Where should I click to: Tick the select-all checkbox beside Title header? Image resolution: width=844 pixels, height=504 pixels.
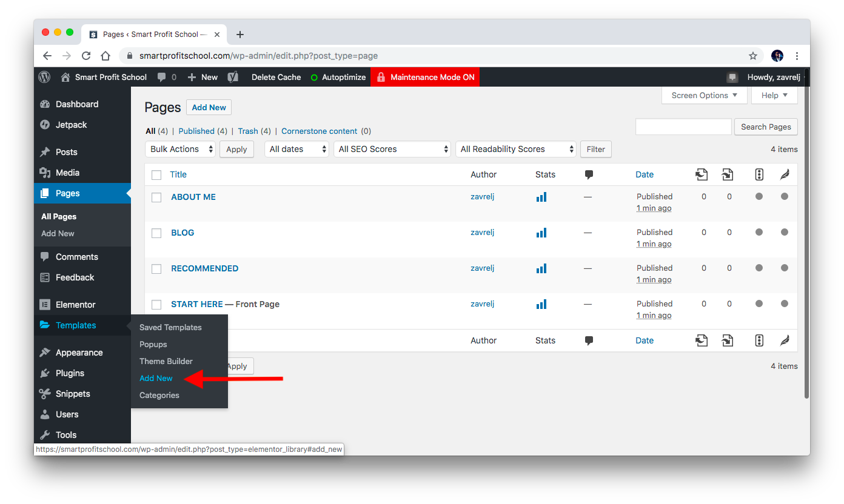click(156, 175)
